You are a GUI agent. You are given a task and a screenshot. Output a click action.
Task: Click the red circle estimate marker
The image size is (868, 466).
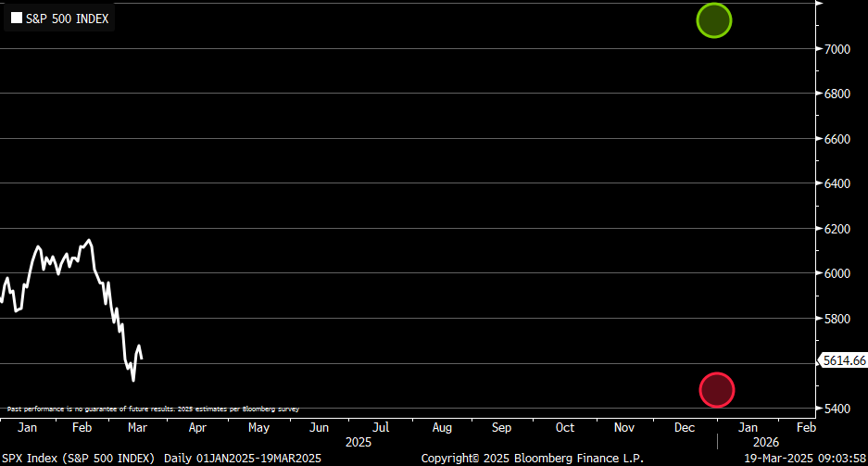tap(717, 390)
